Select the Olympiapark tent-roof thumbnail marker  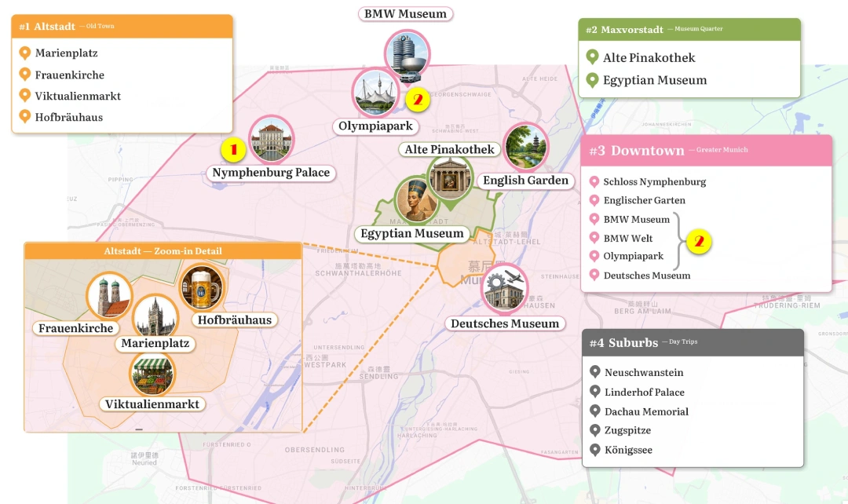375,93
